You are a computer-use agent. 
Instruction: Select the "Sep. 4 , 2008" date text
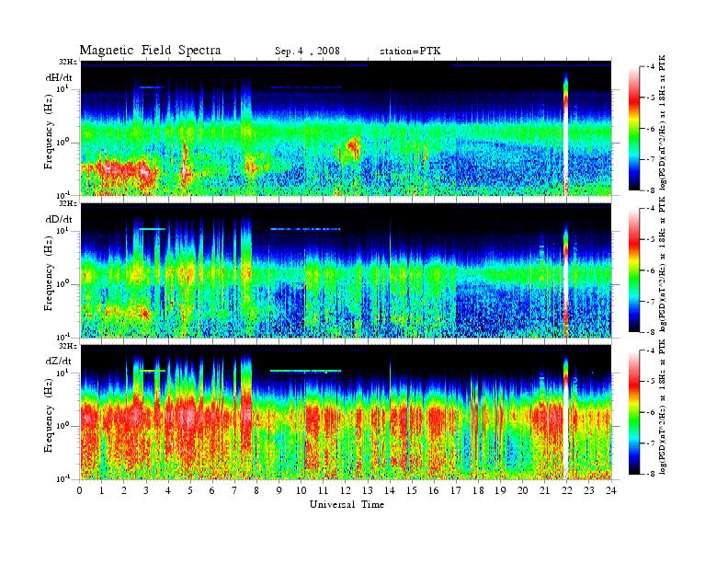(x=307, y=52)
